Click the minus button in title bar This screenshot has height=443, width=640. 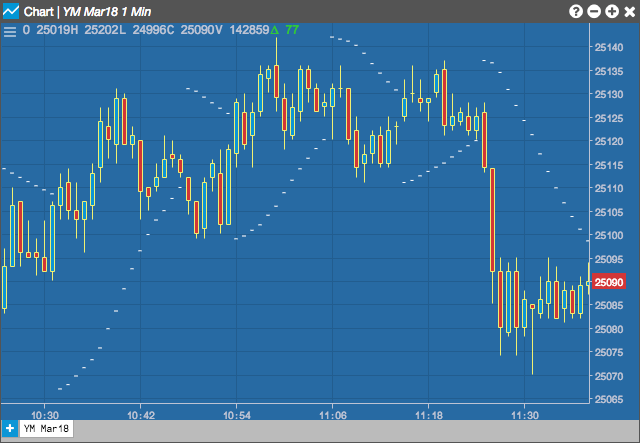[594, 11]
